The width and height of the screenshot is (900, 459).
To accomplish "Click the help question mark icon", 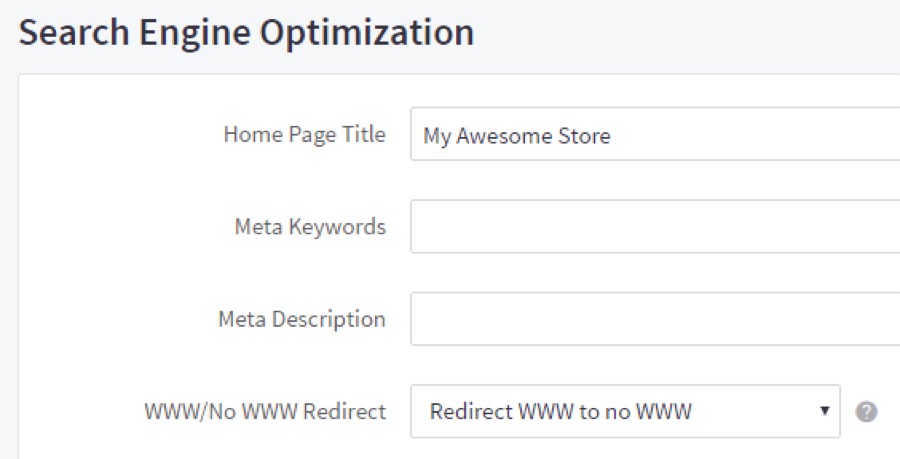I will (867, 412).
